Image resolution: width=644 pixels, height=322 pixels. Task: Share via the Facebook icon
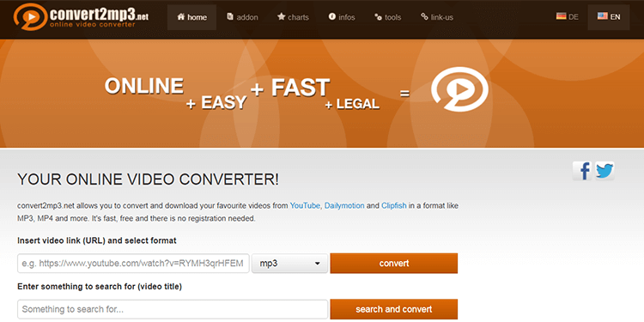pyautogui.click(x=582, y=171)
